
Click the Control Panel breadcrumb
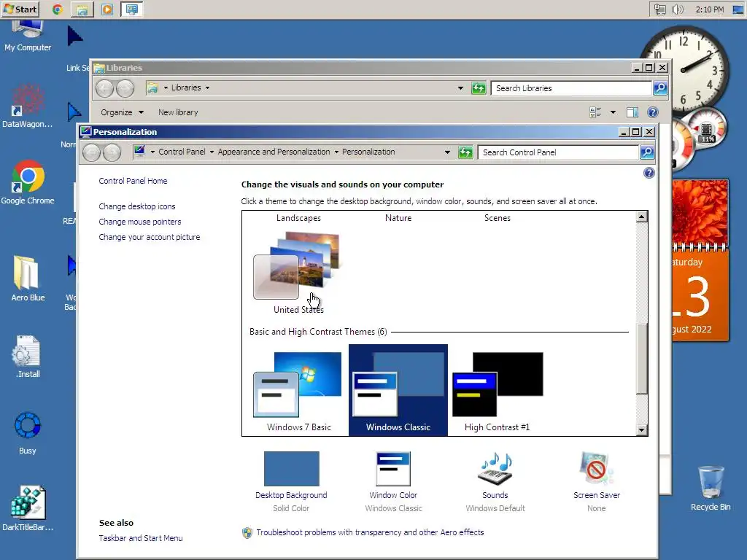pos(182,152)
